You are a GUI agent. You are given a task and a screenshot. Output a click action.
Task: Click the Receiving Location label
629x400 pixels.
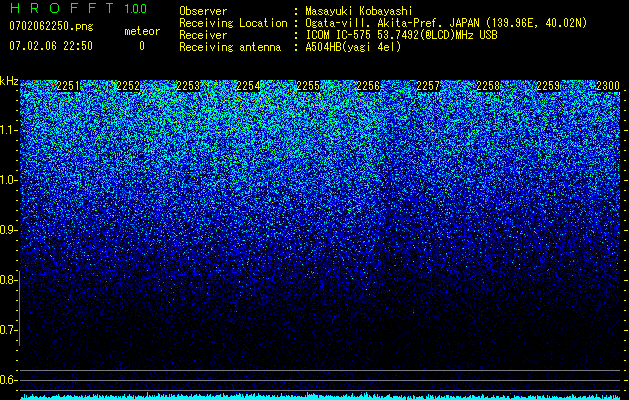pyautogui.click(x=233, y=23)
